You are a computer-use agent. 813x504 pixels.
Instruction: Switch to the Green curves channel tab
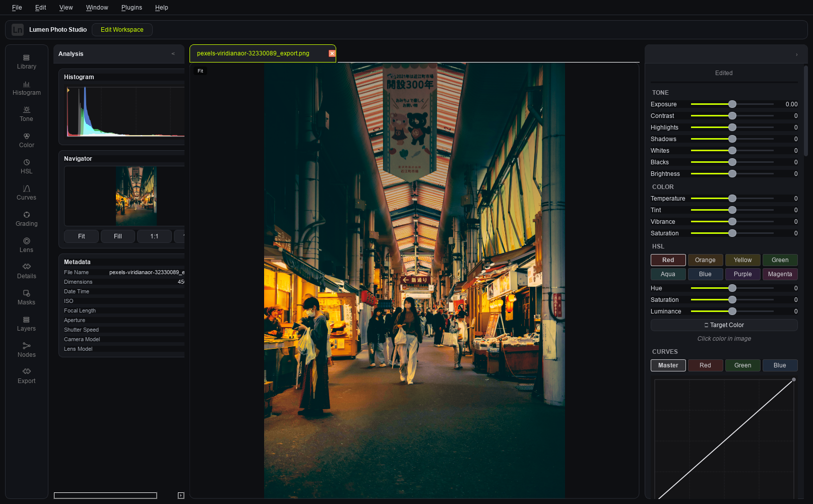click(x=742, y=365)
